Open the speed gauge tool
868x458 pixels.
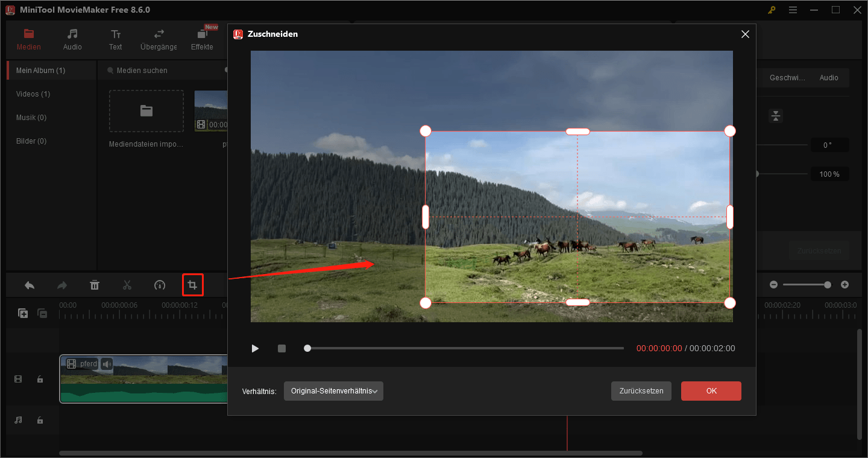(160, 285)
